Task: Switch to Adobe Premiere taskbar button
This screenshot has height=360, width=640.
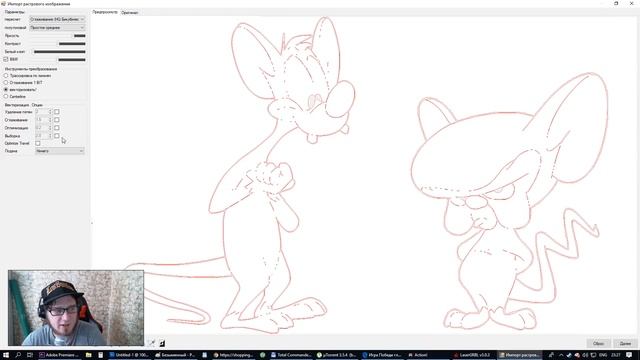Action: (x=60, y=355)
